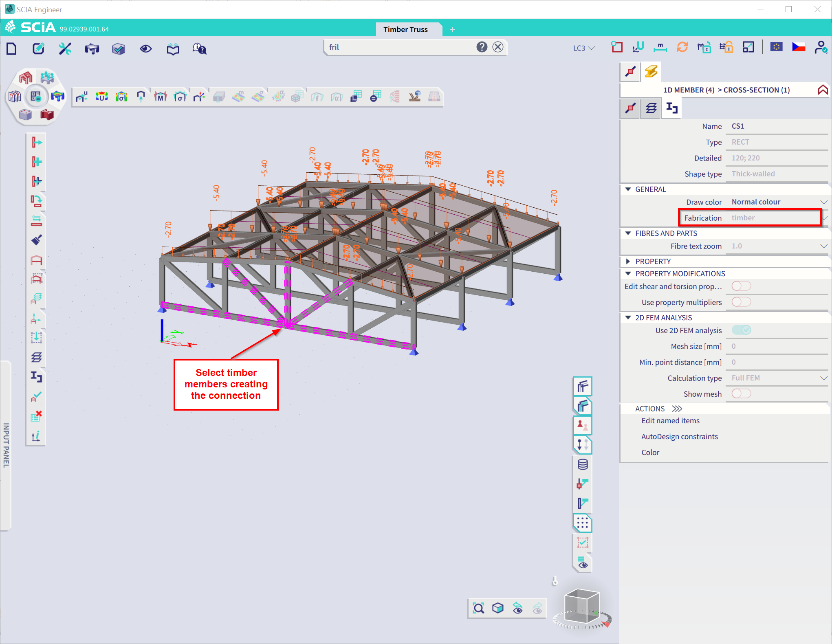Open the user account icon
This screenshot has width=832, height=644.
(x=820, y=47)
